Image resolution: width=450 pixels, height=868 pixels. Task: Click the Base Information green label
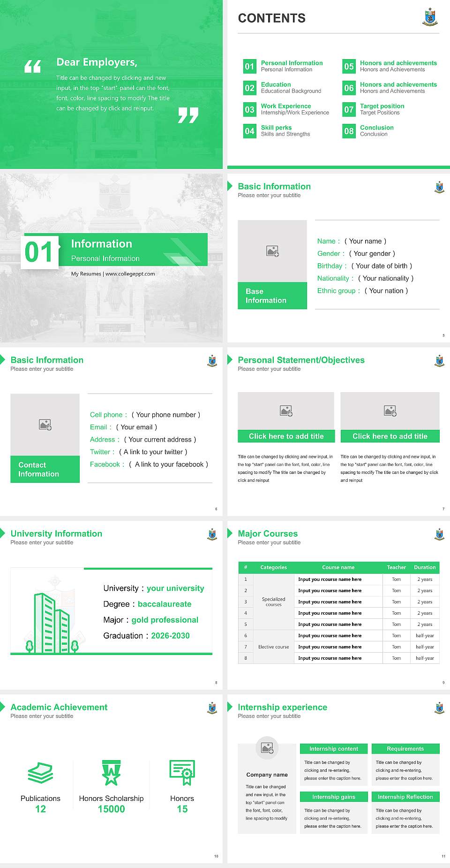272,296
